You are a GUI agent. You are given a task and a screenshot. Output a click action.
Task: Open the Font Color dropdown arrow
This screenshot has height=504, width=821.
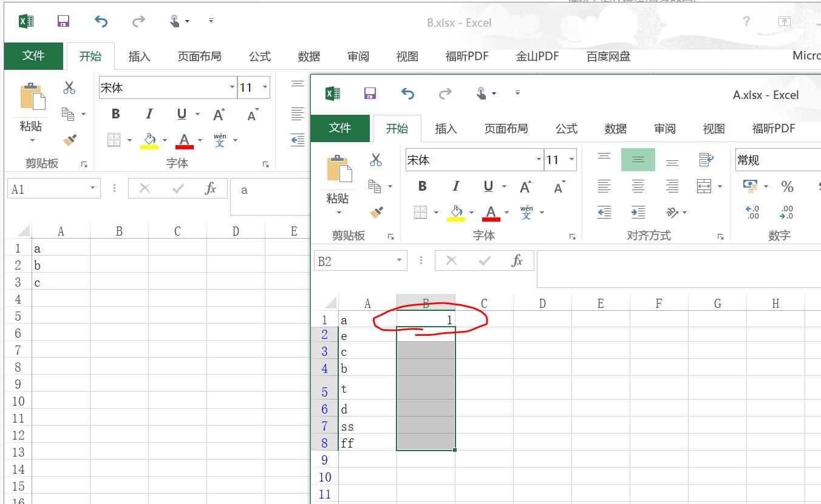pyautogui.click(x=506, y=212)
